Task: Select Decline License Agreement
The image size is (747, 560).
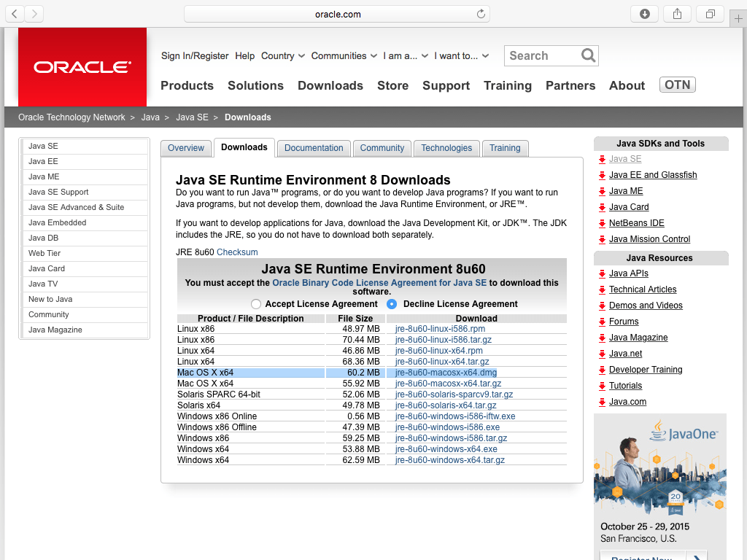Action: pyautogui.click(x=392, y=304)
